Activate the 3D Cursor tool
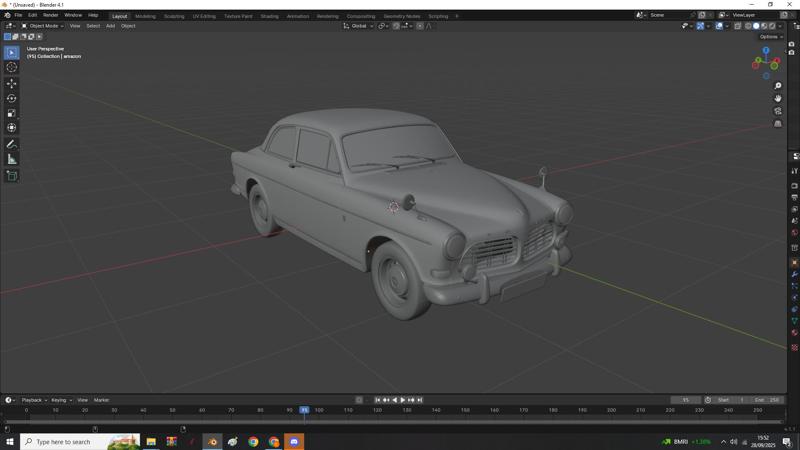This screenshot has width=800, height=450. pos(12,67)
